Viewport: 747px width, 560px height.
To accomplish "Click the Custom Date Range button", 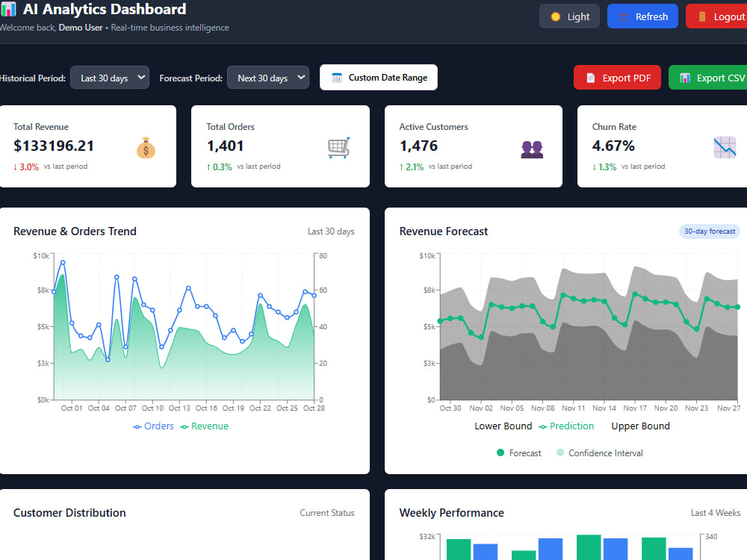I will pos(378,78).
